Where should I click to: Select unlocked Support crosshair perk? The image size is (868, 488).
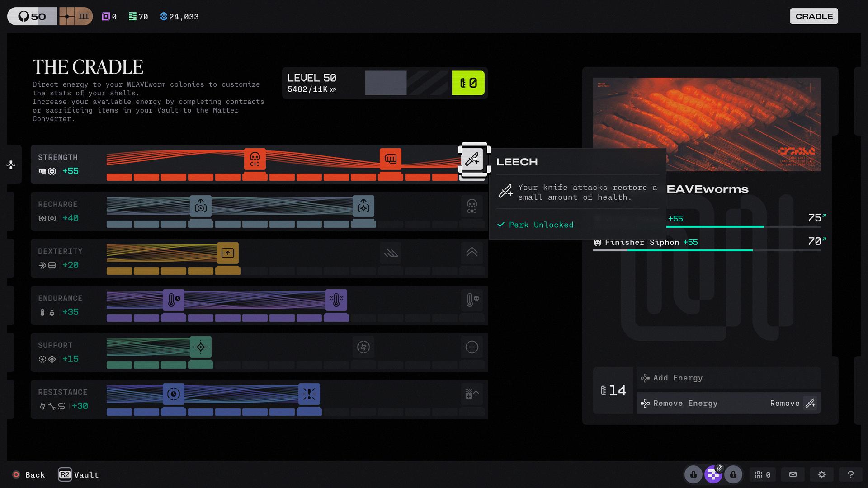click(x=201, y=347)
